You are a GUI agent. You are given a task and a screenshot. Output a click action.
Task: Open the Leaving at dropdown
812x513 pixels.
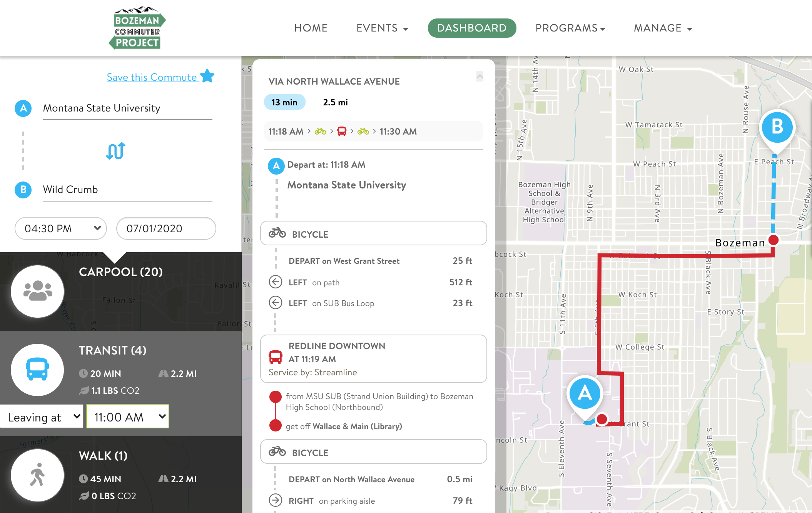[x=42, y=416]
